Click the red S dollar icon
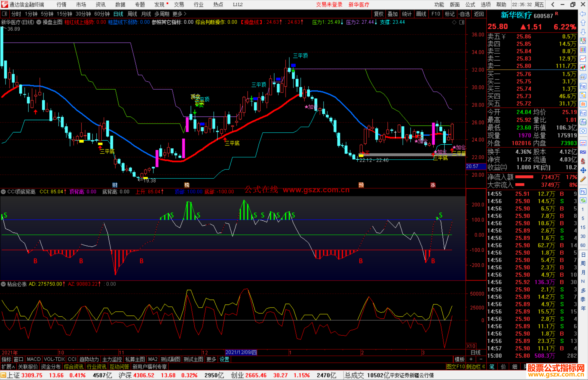The height and width of the screenshot is (380, 588). tap(583, 161)
